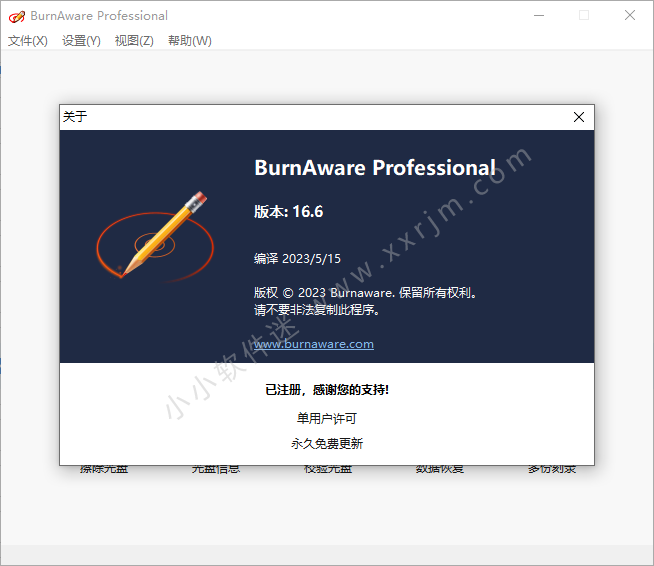Open the 视图(Z) menu

[x=134, y=40]
